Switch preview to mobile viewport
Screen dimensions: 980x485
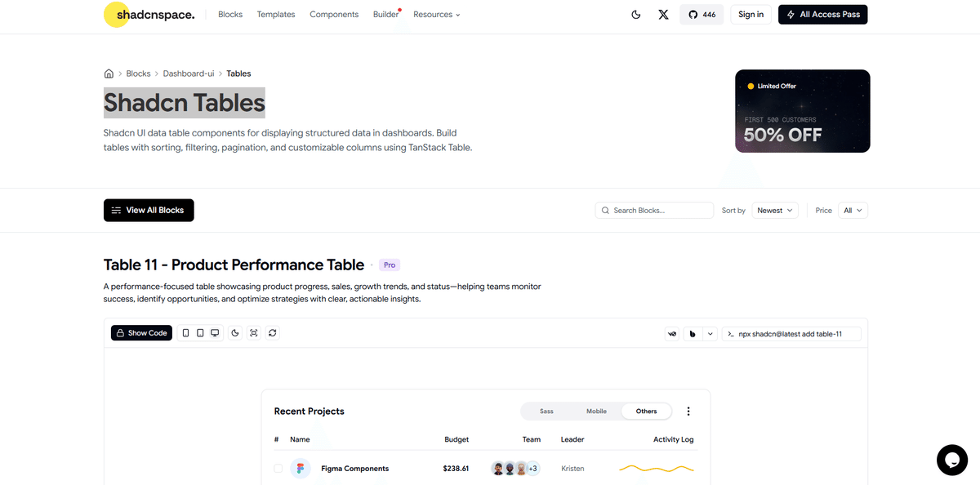[185, 332]
